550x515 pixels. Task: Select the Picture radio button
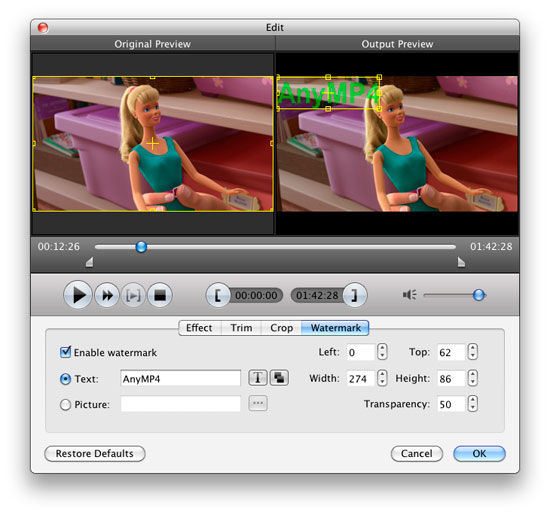pyautogui.click(x=65, y=404)
